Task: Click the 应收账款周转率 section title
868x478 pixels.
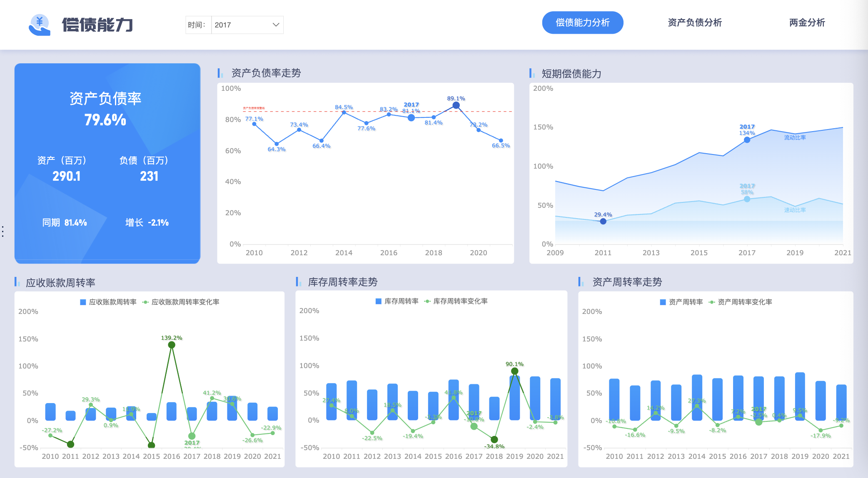Action: tap(61, 283)
